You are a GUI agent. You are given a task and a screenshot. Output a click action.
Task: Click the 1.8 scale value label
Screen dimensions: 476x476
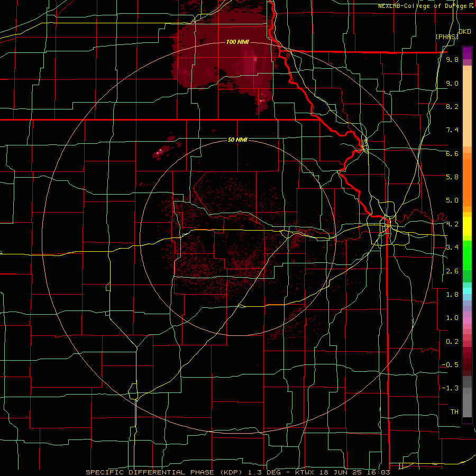pos(452,295)
